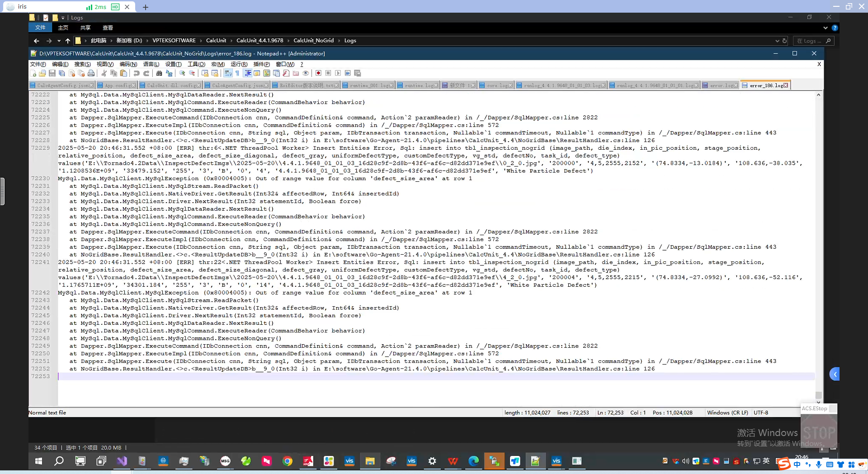Image resolution: width=868 pixels, height=474 pixels.
Task: Open the 文件(F) menu in Notepad++
Action: (x=38, y=64)
